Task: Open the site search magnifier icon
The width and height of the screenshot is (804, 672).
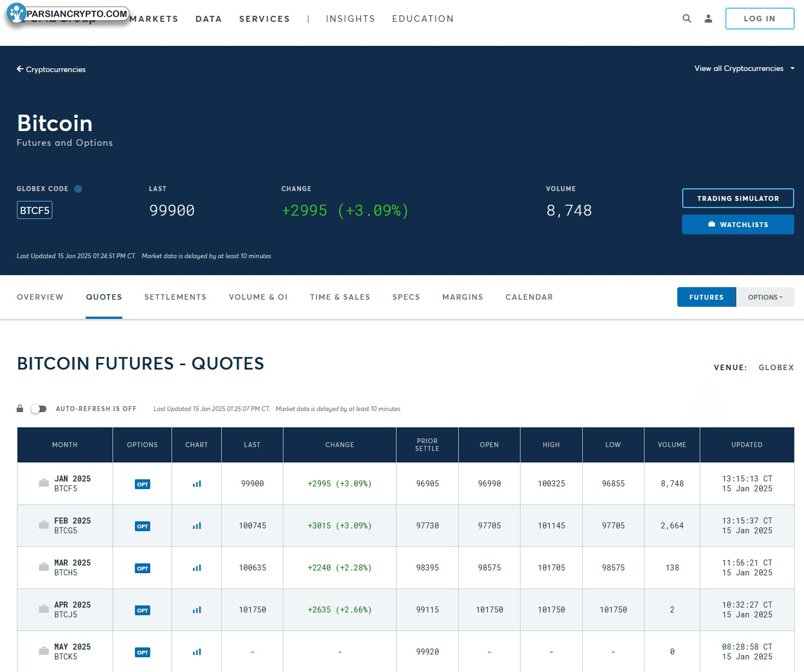Action: click(687, 19)
